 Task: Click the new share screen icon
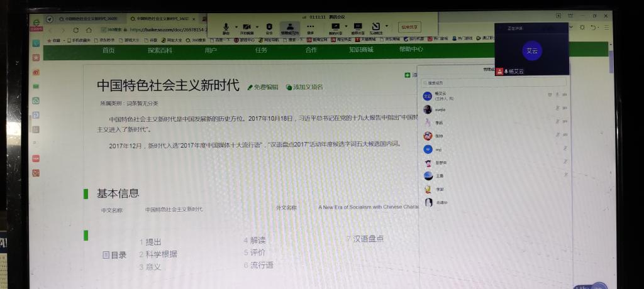pyautogui.click(x=335, y=27)
